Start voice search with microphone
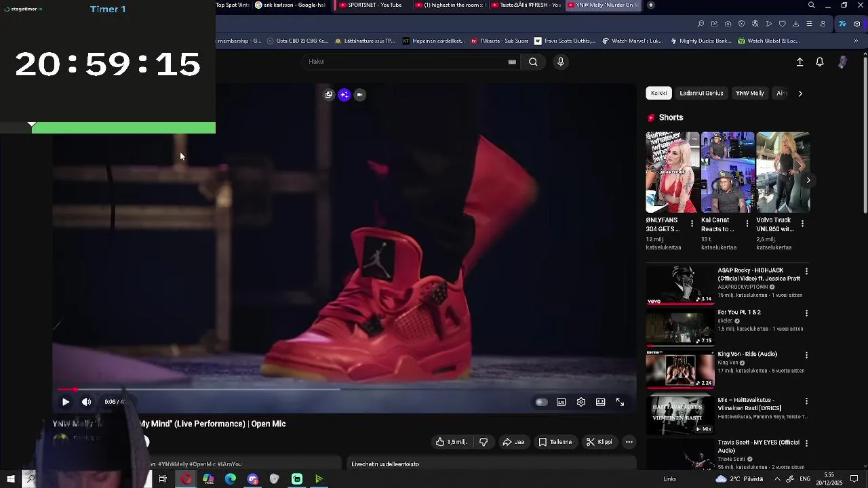The width and height of the screenshot is (868, 488). 560,62
